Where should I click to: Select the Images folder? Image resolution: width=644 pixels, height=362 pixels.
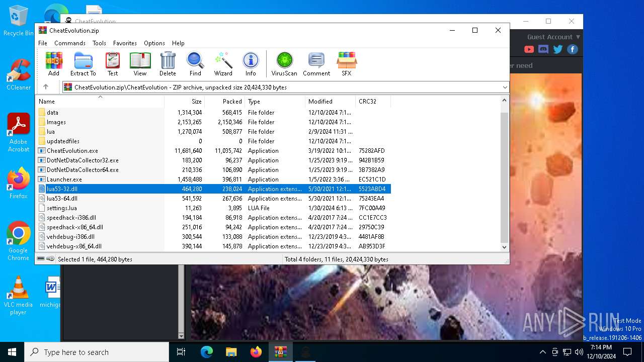click(x=213, y=122)
